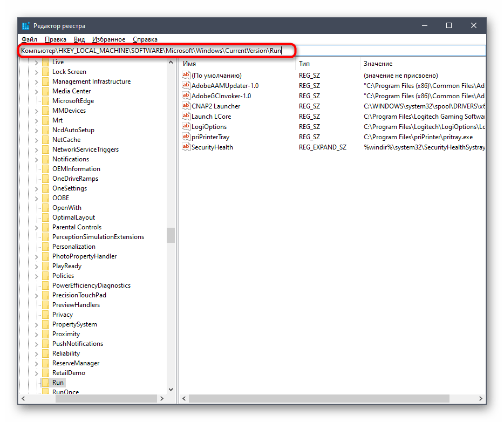Click the OOBE folder icon
Viewport: 504px width, 422px height.
[x=46, y=198]
